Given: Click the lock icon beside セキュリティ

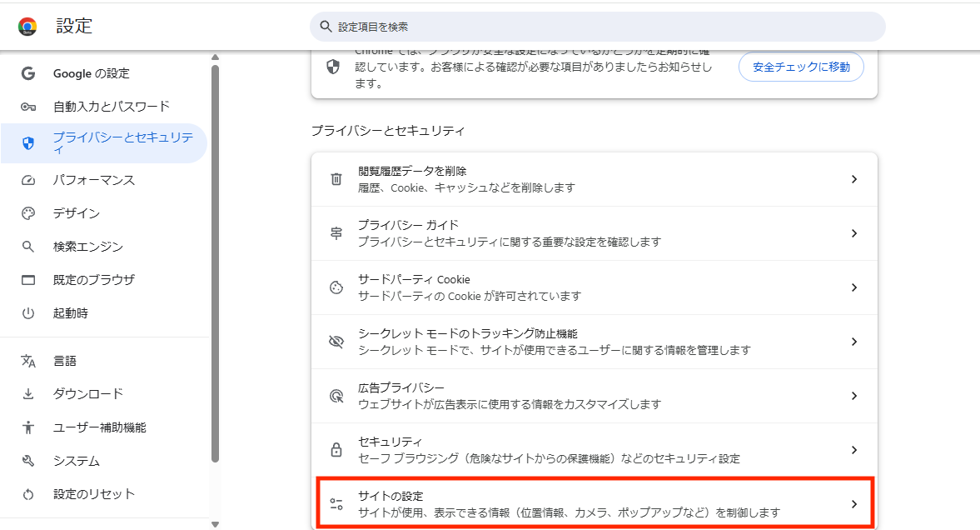Looking at the screenshot, I should [336, 450].
